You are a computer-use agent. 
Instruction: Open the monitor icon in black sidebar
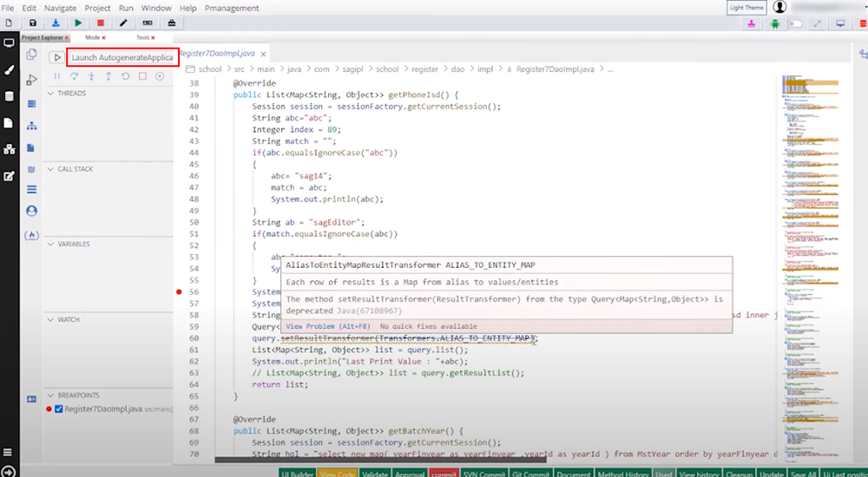[x=9, y=43]
